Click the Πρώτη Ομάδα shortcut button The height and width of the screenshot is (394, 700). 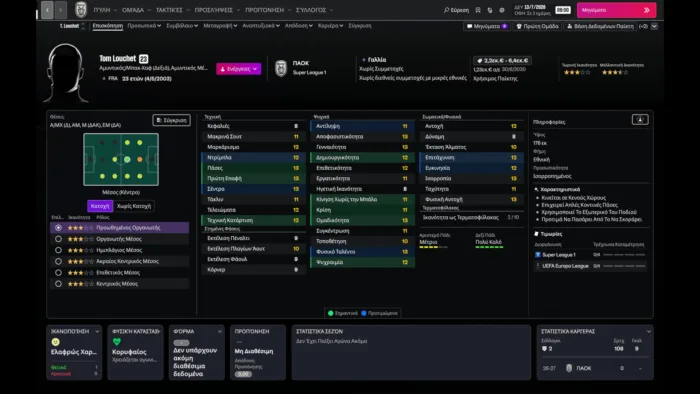click(537, 26)
